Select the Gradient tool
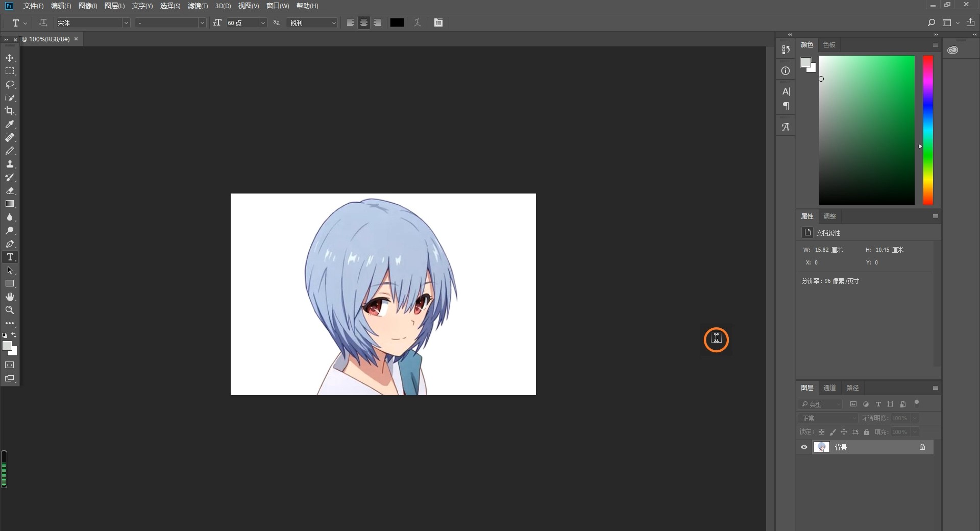This screenshot has height=531, width=980. tap(10, 204)
